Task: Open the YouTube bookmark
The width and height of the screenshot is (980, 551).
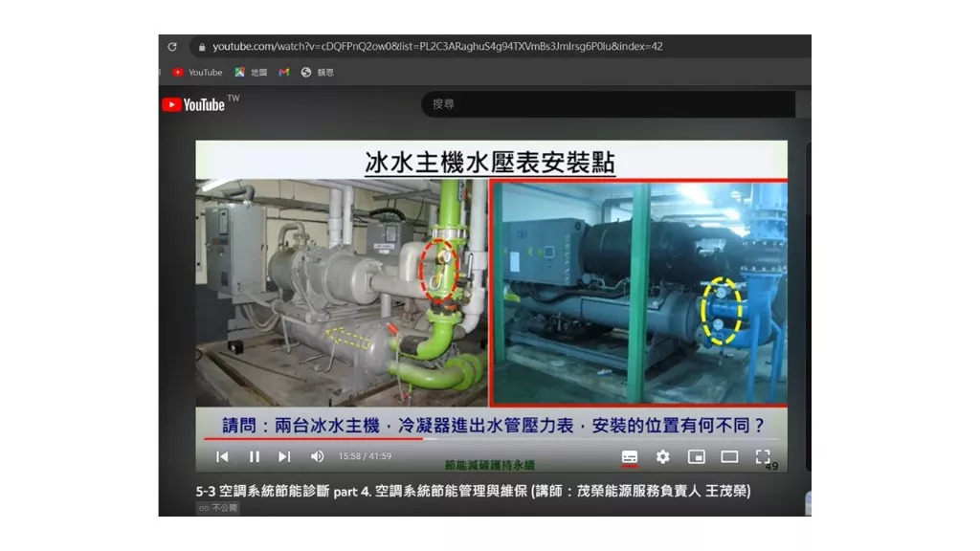Action: (x=197, y=73)
